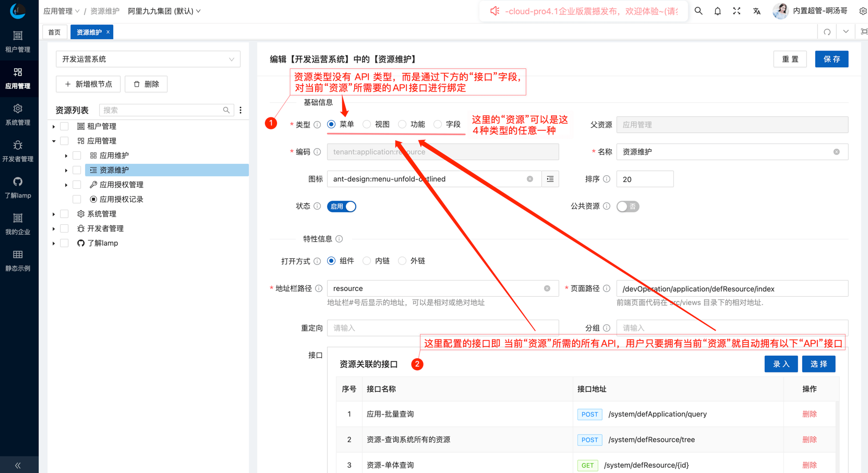Screen dimensions: 868x473
Task: Click the search magnifier icon in top bar
Action: 698,11
